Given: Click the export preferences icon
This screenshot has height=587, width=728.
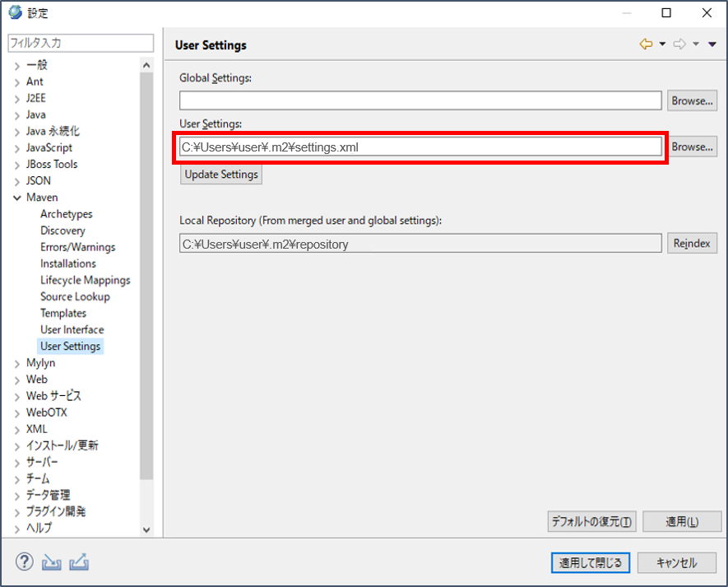Looking at the screenshot, I should (80, 563).
